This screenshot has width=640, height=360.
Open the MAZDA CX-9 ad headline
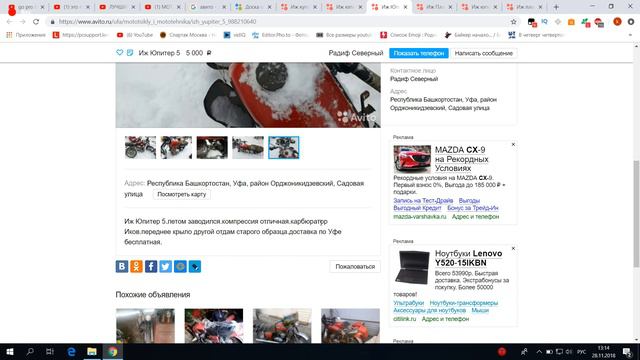[x=461, y=159]
